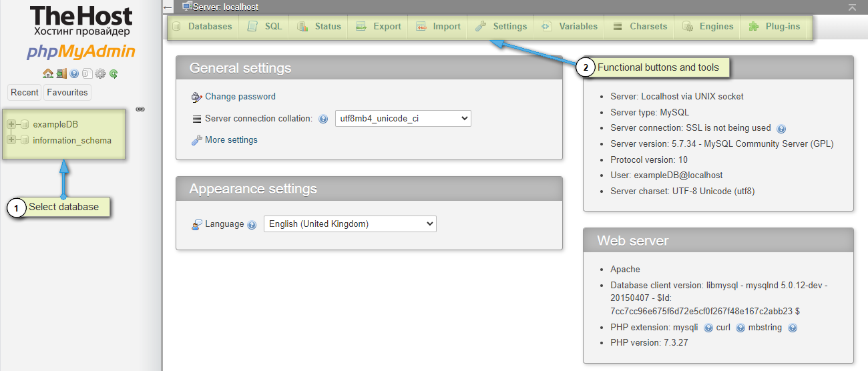Click the Server type: MySQL text
Screen dimensions: 868x371
click(650, 112)
